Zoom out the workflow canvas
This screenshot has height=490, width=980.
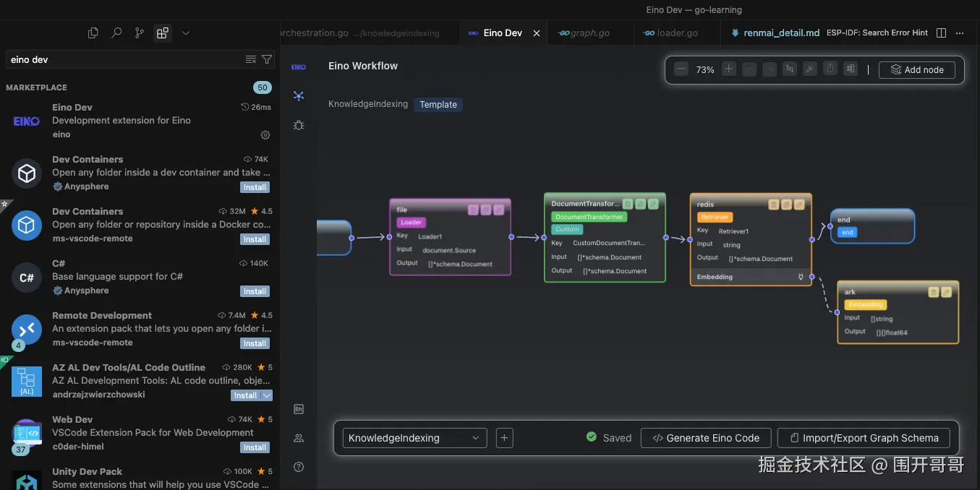click(x=681, y=69)
